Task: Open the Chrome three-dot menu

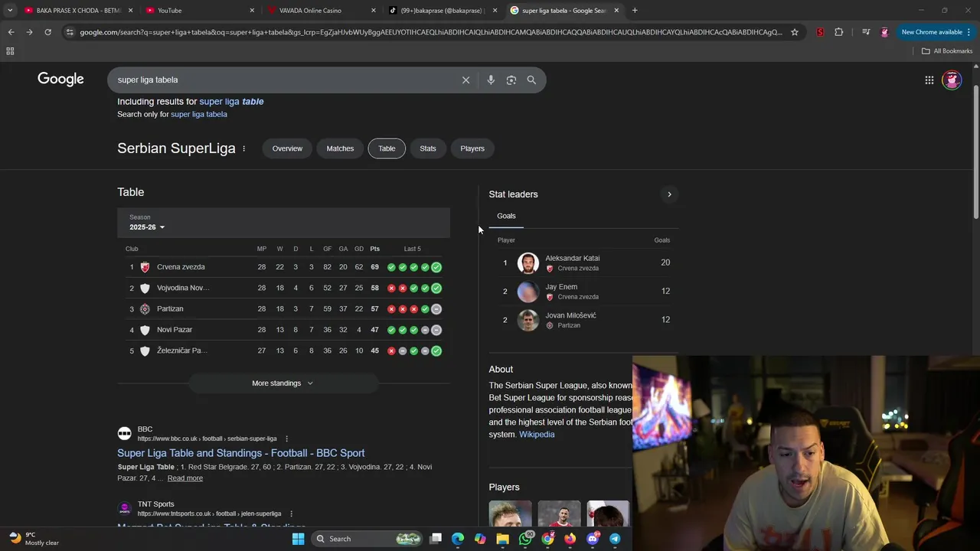Action: (969, 32)
